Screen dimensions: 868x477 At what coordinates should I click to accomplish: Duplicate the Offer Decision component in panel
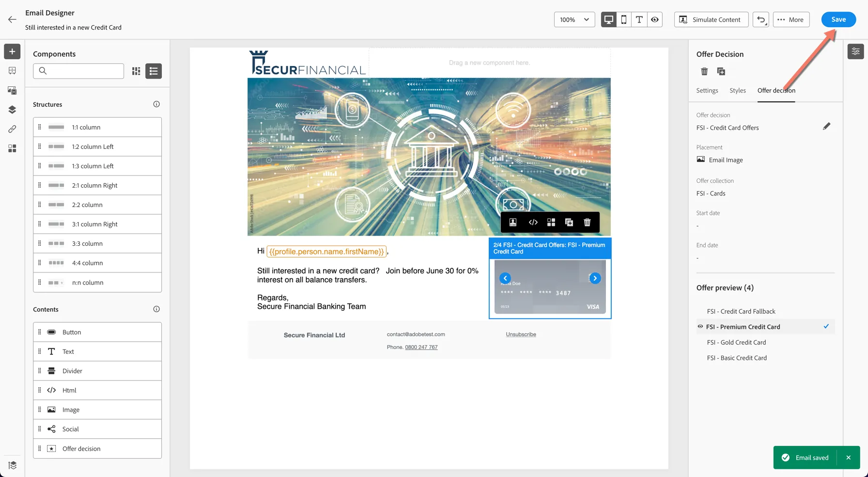721,72
